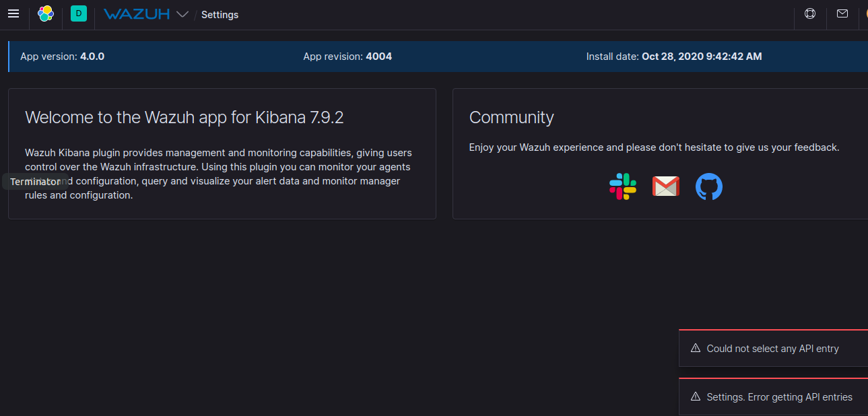The width and height of the screenshot is (868, 416).
Task: Expand the Wazuh logo dropdown menu
Action: [180, 13]
